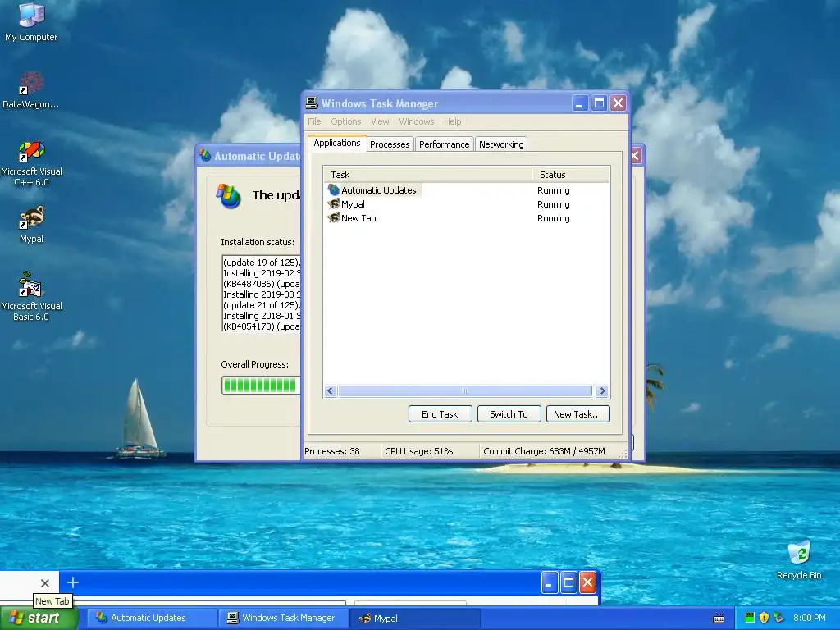The image size is (840, 630).
Task: Click Running status of Mypal row
Action: [554, 204]
